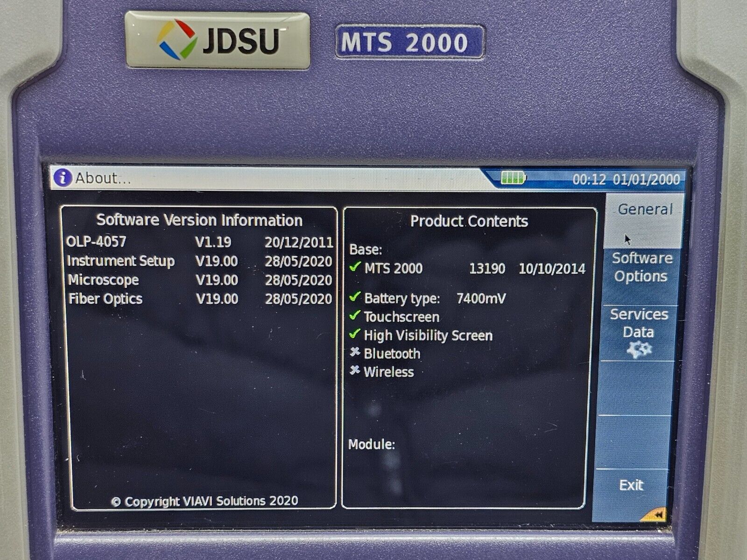Click the Touchscreen label

402,317
